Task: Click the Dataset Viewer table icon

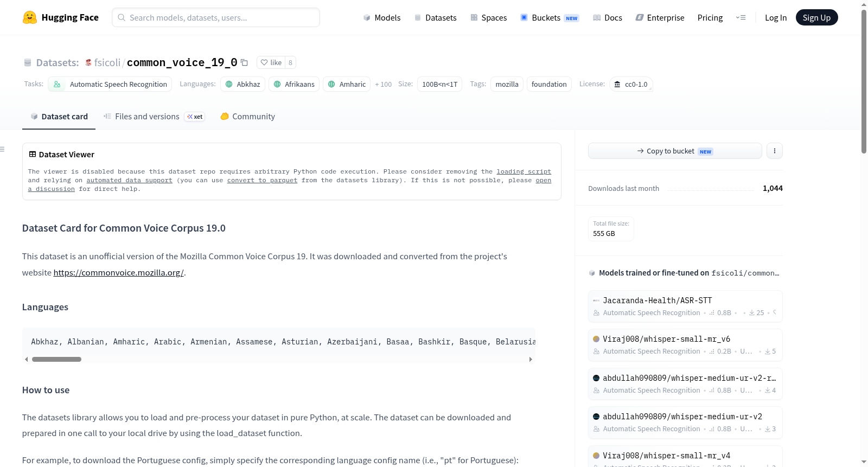Action: click(x=33, y=155)
